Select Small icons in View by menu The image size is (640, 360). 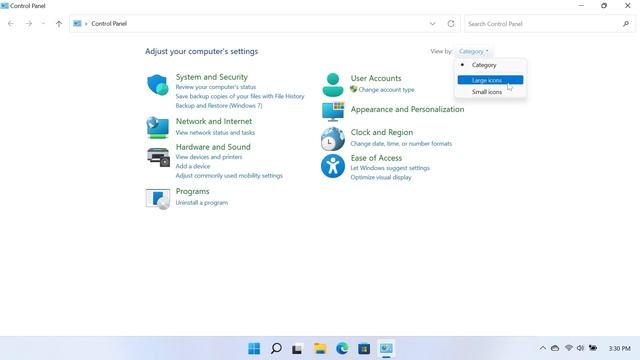point(491,92)
